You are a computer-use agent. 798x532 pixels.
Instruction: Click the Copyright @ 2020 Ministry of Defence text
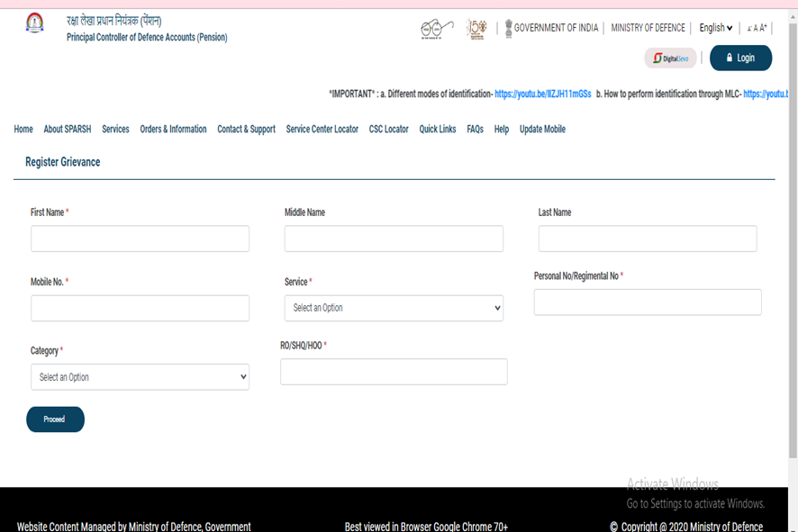click(x=686, y=527)
